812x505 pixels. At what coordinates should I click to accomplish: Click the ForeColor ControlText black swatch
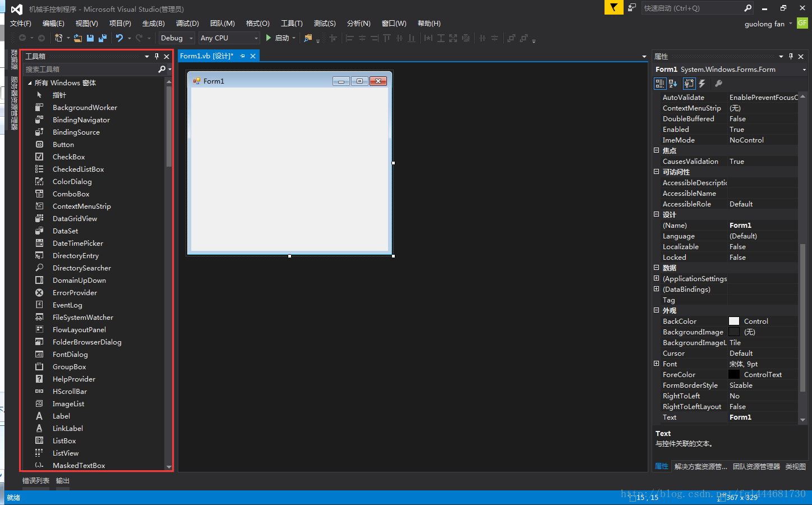click(733, 374)
